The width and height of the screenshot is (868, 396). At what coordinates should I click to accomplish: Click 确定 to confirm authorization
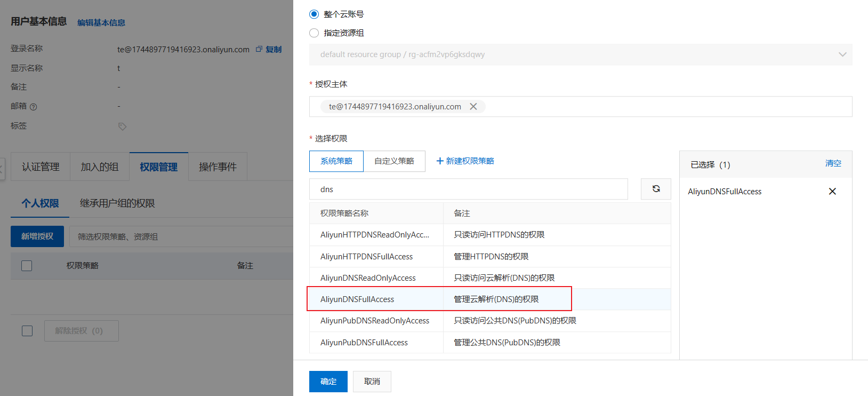pos(328,382)
